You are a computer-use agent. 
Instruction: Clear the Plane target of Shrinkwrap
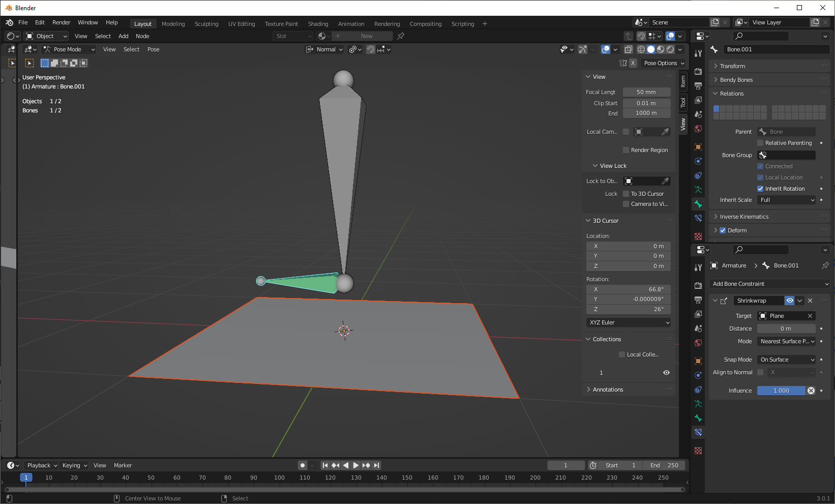coord(810,316)
